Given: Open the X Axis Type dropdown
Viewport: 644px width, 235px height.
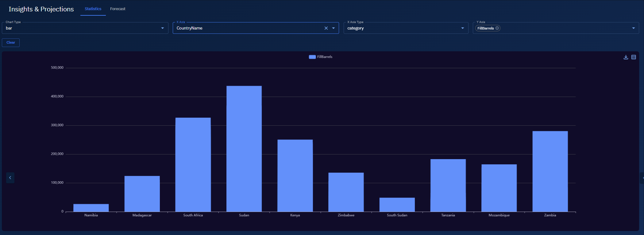Looking at the screenshot, I should point(462,28).
